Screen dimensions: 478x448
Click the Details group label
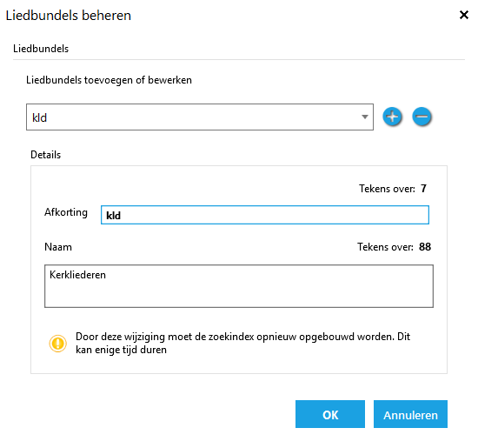click(46, 155)
